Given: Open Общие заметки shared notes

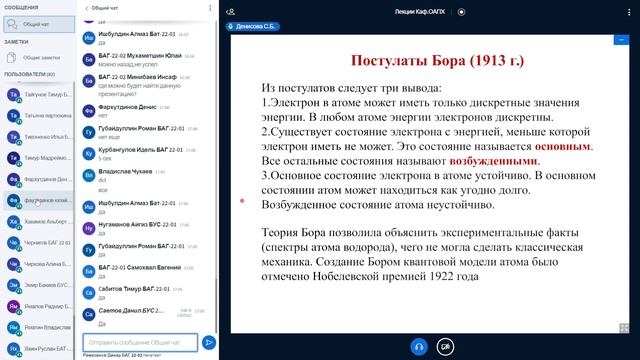Looking at the screenshot, I should 39,58.
